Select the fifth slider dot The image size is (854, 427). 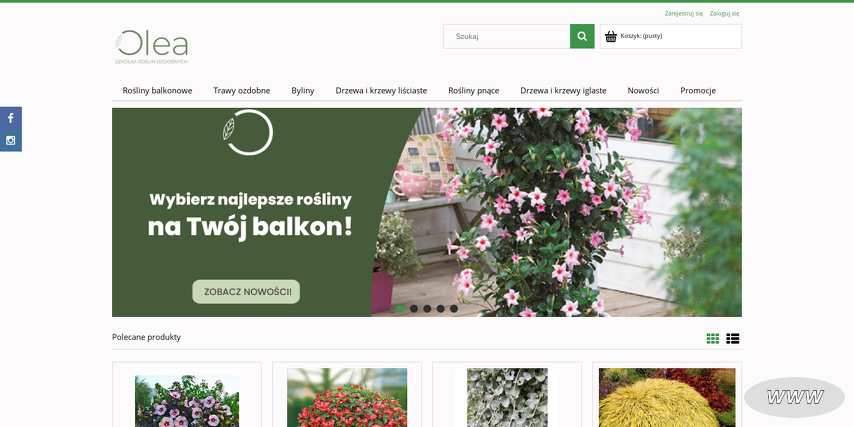454,309
